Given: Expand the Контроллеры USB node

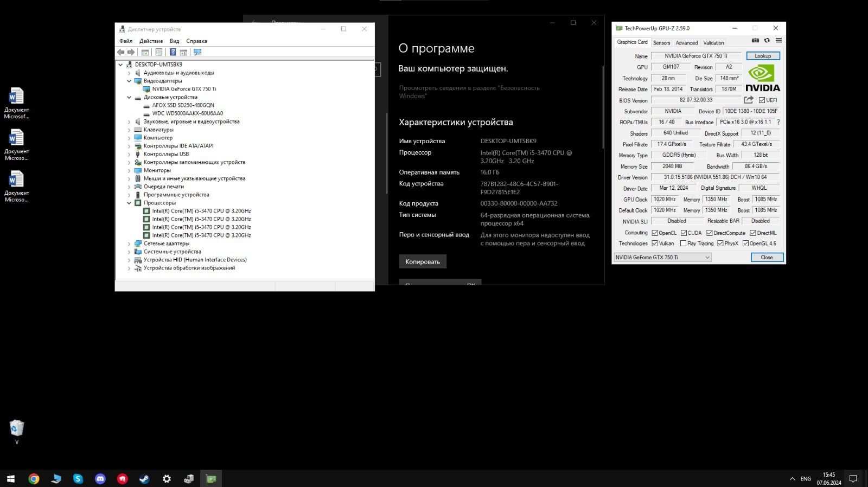Looking at the screenshot, I should pyautogui.click(x=129, y=154).
